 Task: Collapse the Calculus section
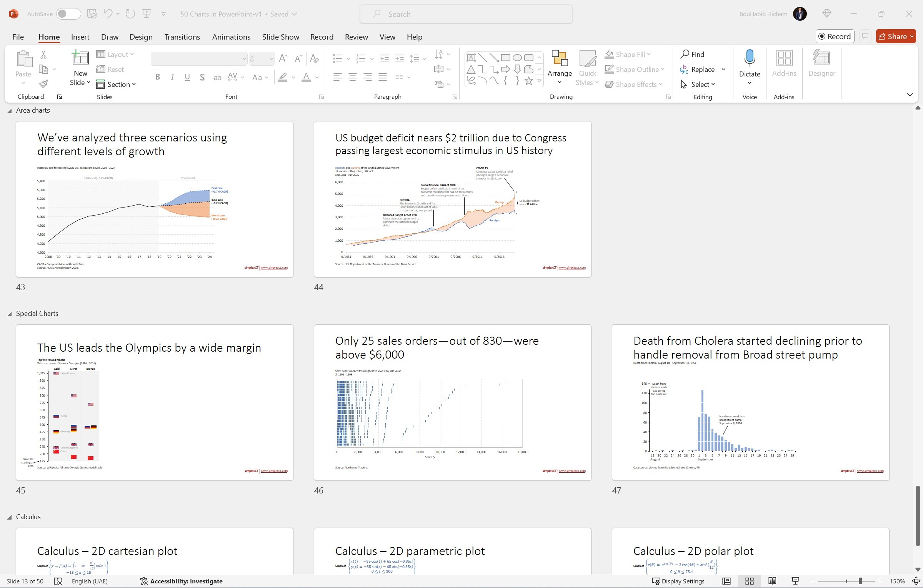(x=9, y=517)
